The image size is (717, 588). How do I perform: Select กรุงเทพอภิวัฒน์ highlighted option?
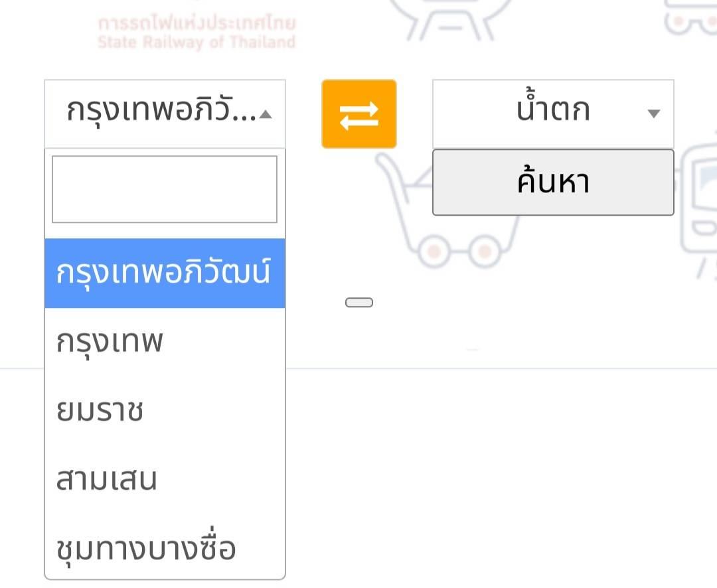tap(165, 273)
